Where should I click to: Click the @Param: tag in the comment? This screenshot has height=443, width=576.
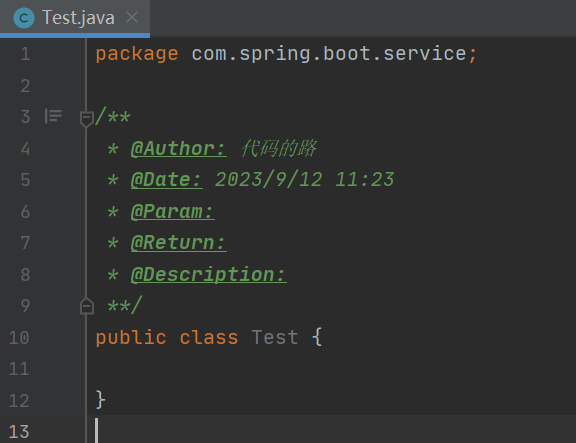(x=173, y=212)
